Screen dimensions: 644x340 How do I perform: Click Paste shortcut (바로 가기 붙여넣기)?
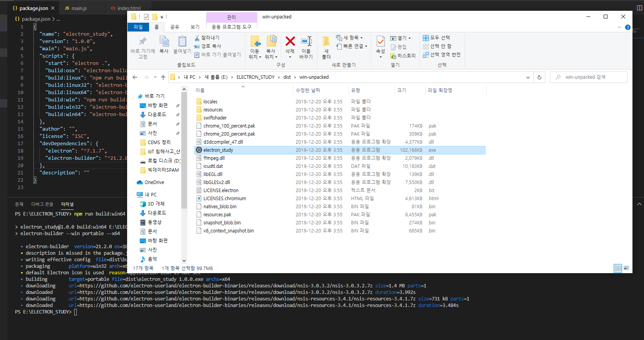click(x=217, y=55)
